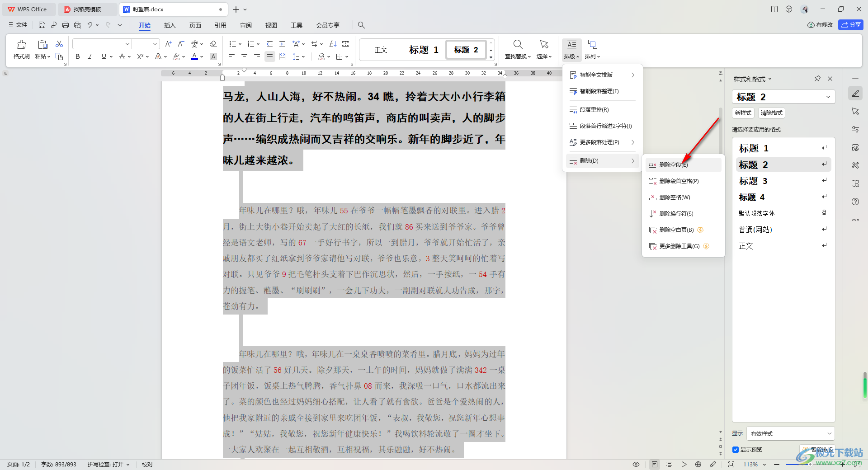
Task: Choose 删除段首空格(P) menu item
Action: coord(683,181)
